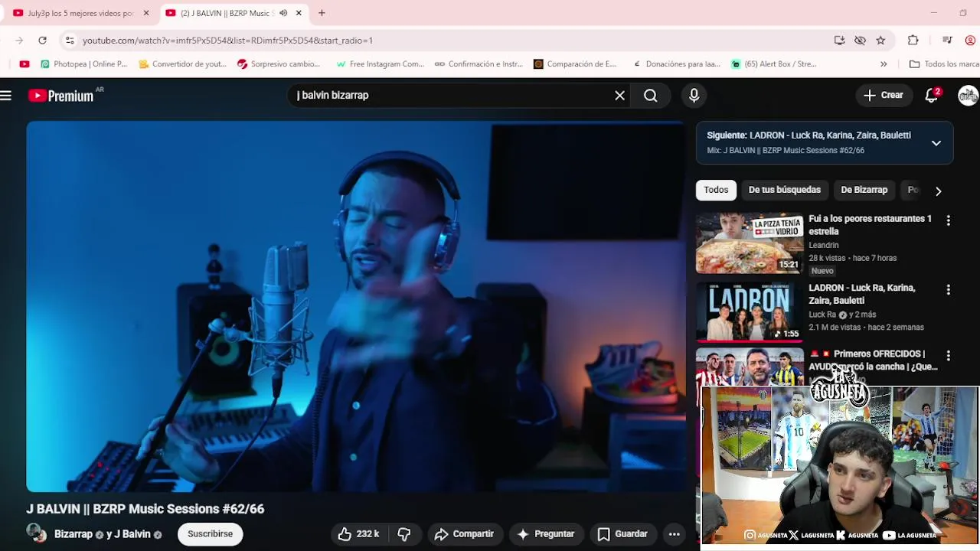This screenshot has width=980, height=551.
Task: Open the 'Free Instagram Com...' bookmark
Action: pyautogui.click(x=380, y=64)
